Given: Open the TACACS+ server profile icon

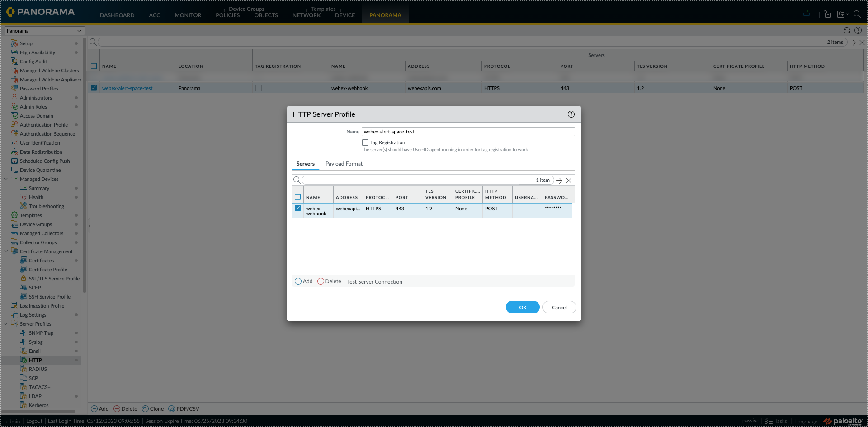Looking at the screenshot, I should pos(24,387).
